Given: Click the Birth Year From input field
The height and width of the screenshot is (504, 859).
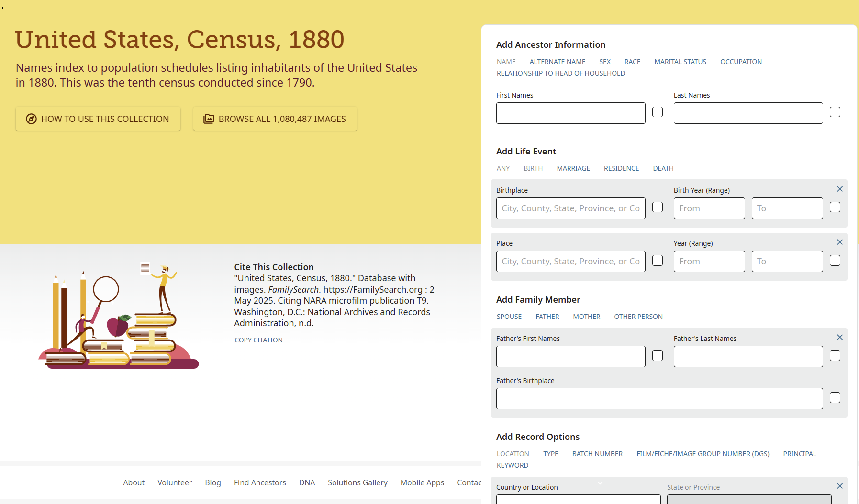Looking at the screenshot, I should (x=709, y=208).
